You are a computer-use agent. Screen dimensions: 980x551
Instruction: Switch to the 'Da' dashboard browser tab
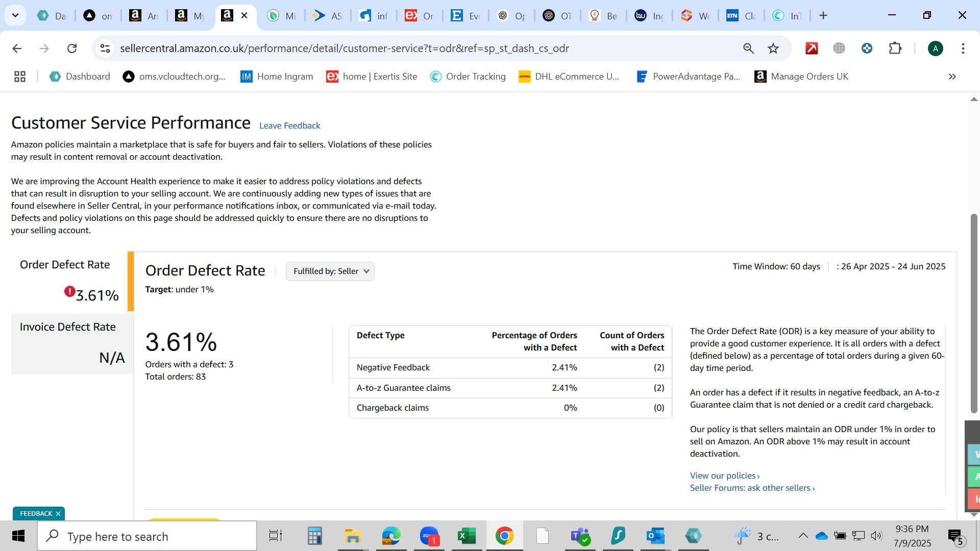(x=52, y=16)
